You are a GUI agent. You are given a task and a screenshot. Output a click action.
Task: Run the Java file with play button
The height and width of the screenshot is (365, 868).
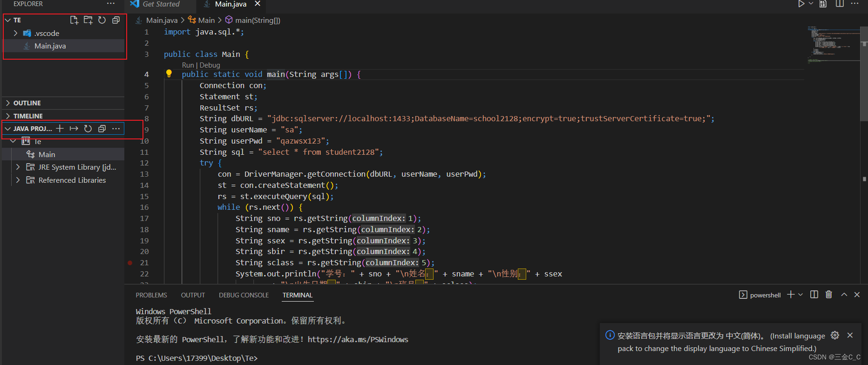pos(801,4)
